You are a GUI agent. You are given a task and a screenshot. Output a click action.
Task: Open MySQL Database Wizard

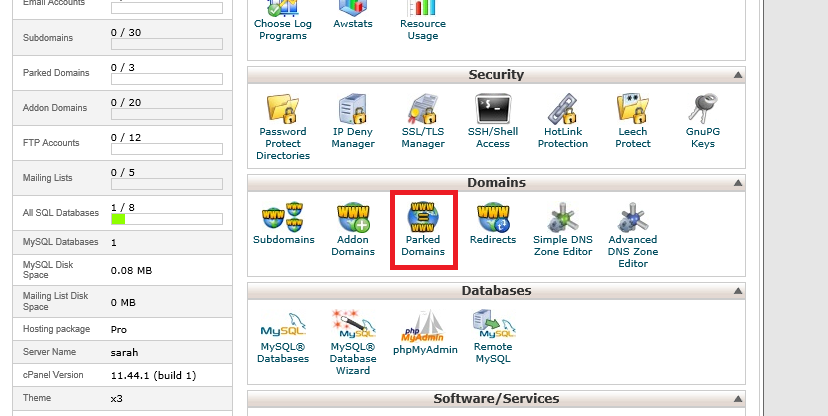[x=353, y=325]
